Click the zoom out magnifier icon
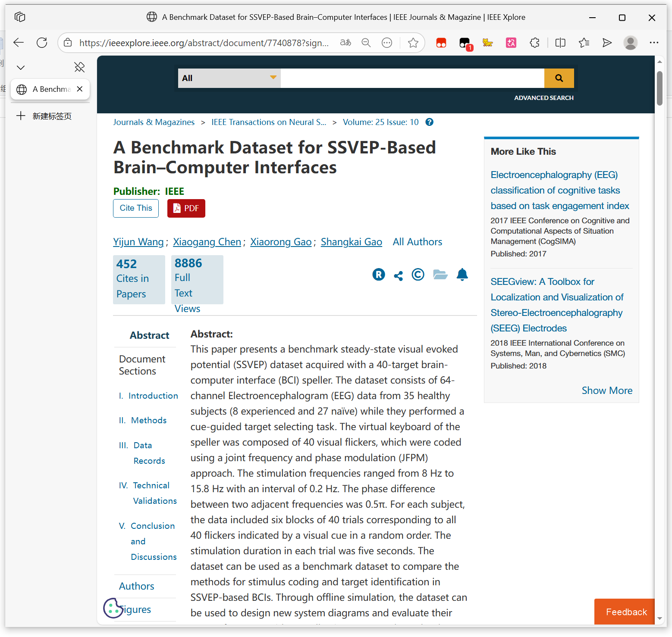This screenshot has height=637, width=672. (366, 43)
